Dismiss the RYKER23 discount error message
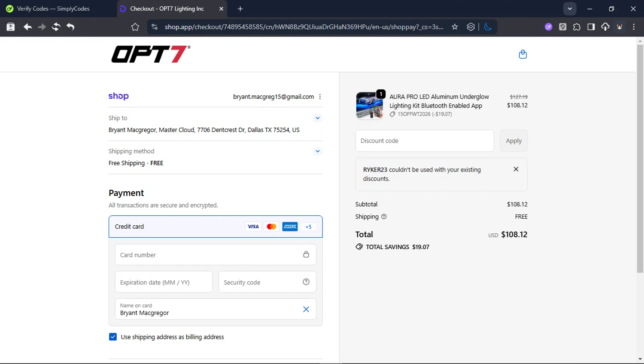This screenshot has height=364, width=644. [x=516, y=169]
